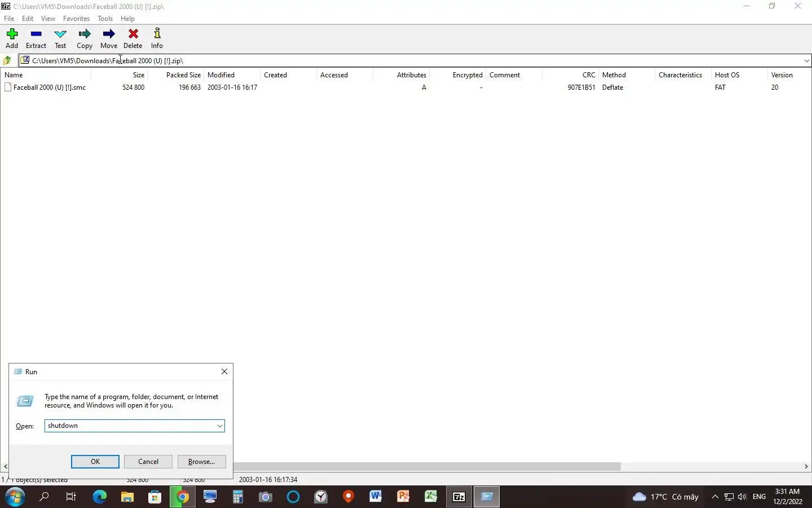Sort by Created column header
The width and height of the screenshot is (812, 508).
click(288, 75)
